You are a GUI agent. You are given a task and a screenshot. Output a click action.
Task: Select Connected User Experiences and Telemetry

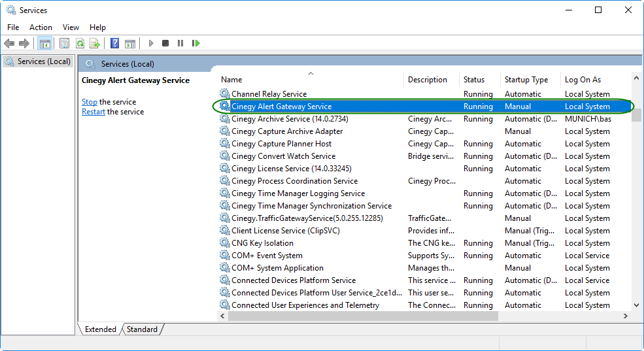pyautogui.click(x=305, y=305)
